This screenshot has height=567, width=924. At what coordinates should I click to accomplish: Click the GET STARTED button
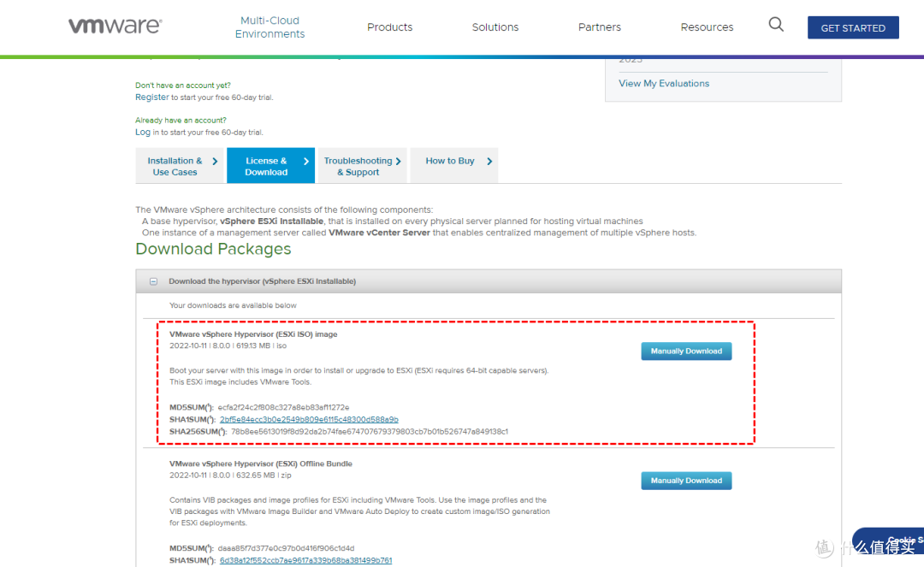[x=853, y=27]
